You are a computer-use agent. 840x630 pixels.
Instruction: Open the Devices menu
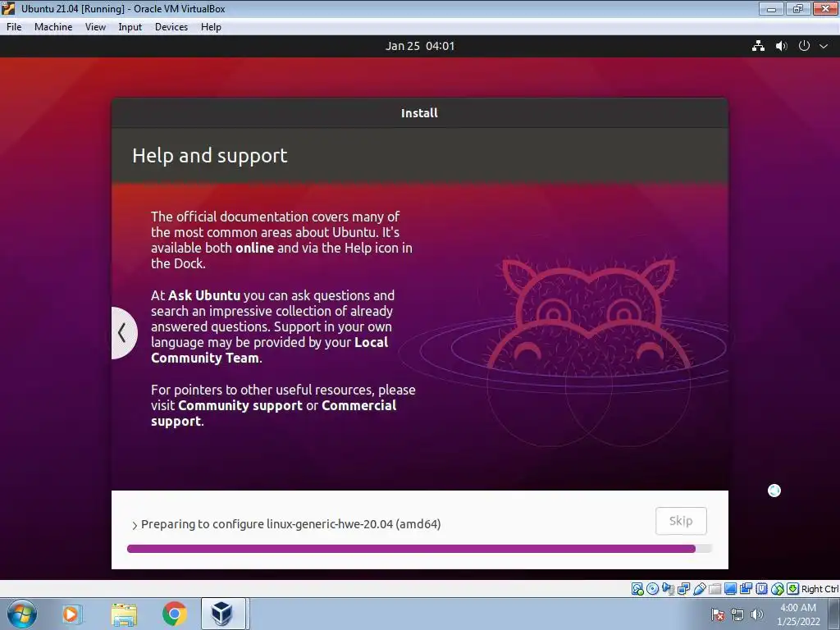pos(171,27)
